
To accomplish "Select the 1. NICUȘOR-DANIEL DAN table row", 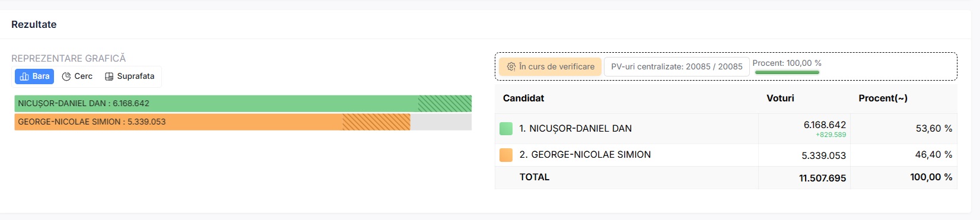I will point(726,129).
